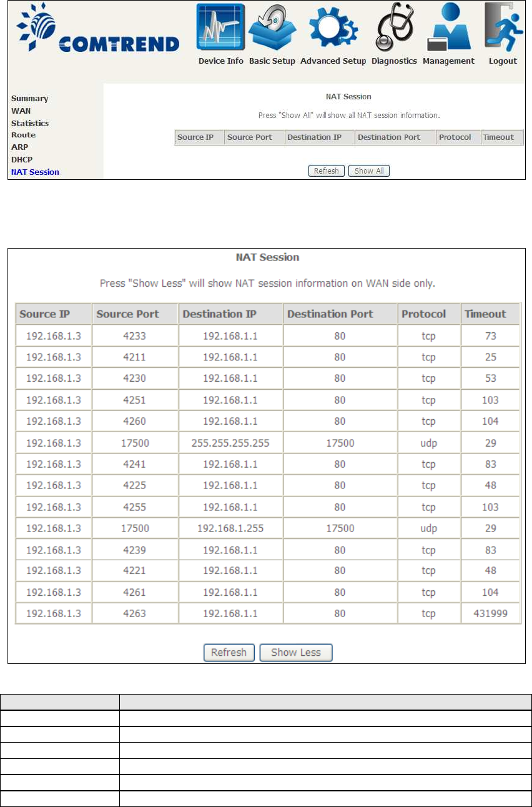Click source port 4225
Screen dimensions: 532x807
pyautogui.click(x=135, y=485)
